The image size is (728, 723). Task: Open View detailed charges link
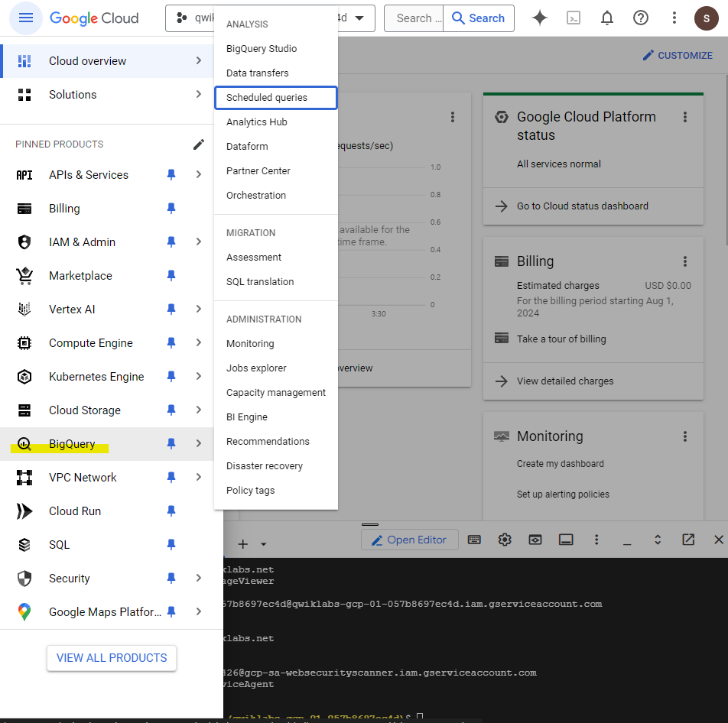click(x=565, y=381)
